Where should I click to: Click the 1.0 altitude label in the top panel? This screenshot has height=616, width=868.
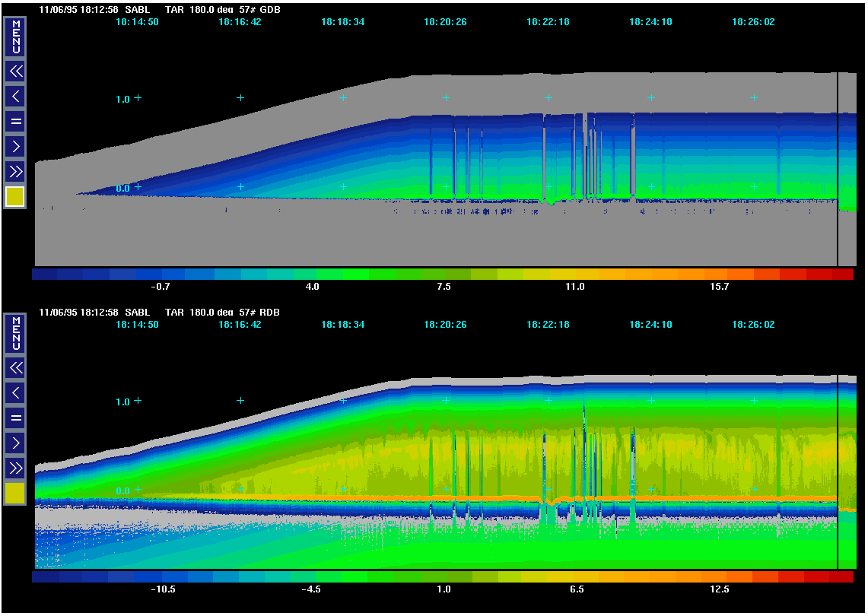click(122, 99)
